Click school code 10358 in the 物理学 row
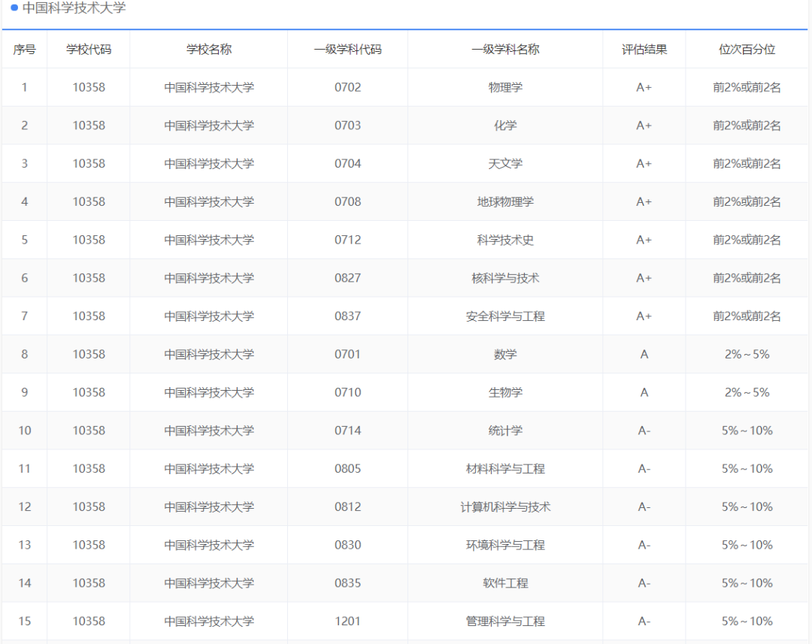The image size is (812, 644). pyautogui.click(x=89, y=87)
